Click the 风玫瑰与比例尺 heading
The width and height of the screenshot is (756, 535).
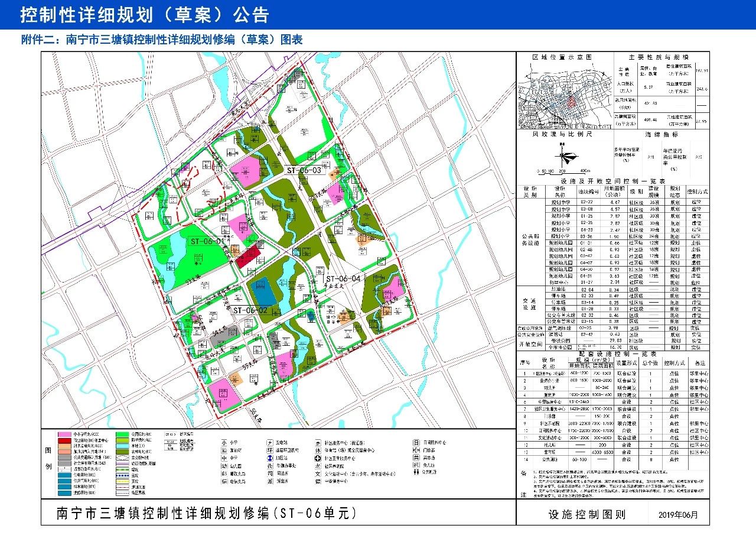pos(562,134)
